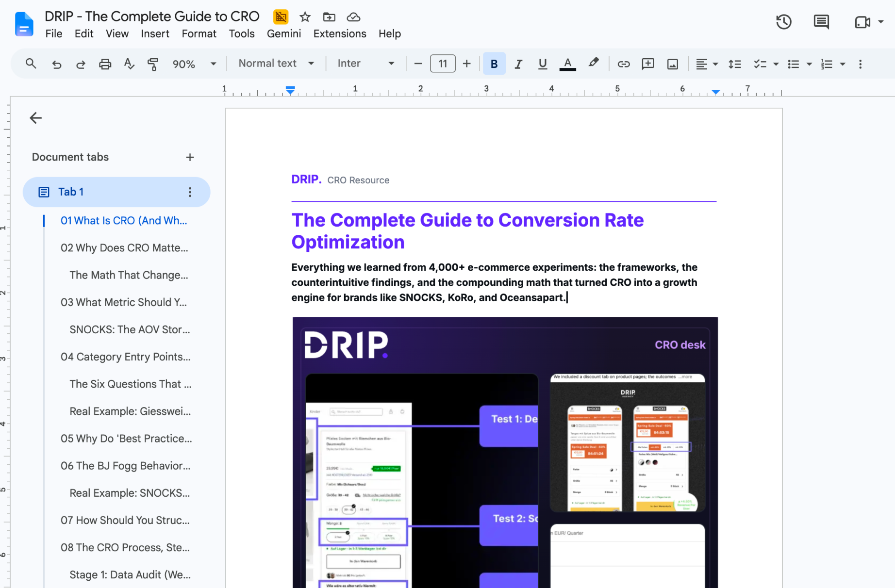Click the DRIP CRO desk image
895x588 pixels.
(x=505, y=452)
